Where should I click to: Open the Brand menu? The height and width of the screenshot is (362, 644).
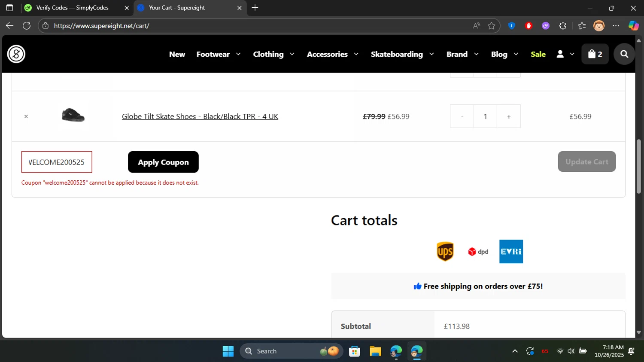point(457,54)
